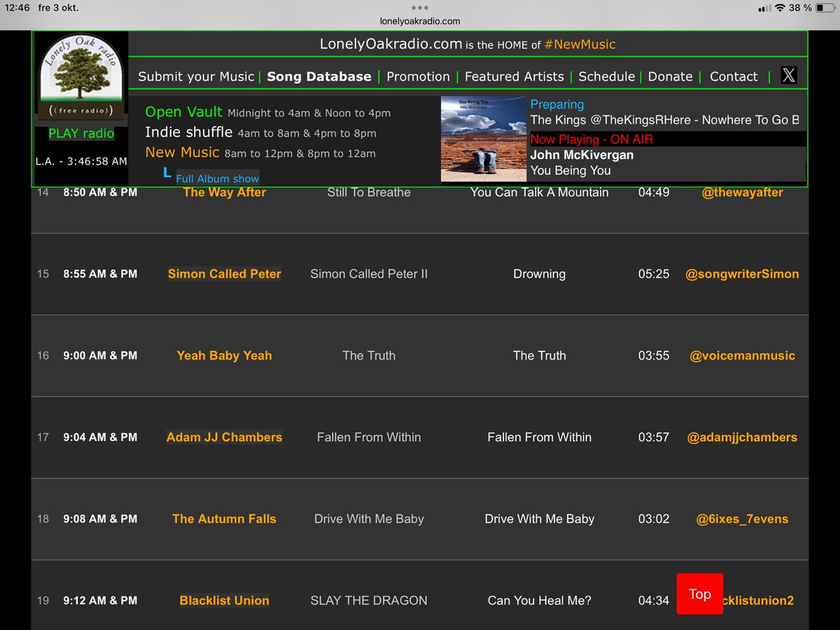Open @6ixes_7evens Twitter handle

click(742, 519)
